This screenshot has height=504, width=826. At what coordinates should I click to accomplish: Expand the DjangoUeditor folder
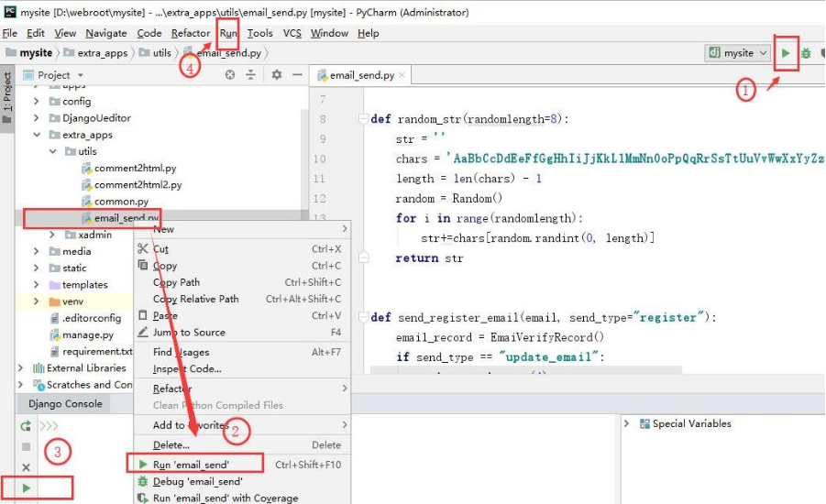click(37, 118)
